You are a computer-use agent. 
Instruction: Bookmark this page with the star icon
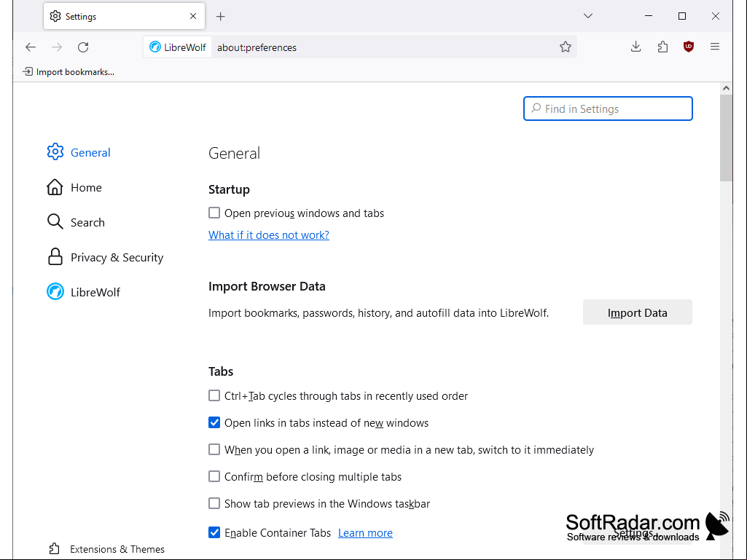565,47
